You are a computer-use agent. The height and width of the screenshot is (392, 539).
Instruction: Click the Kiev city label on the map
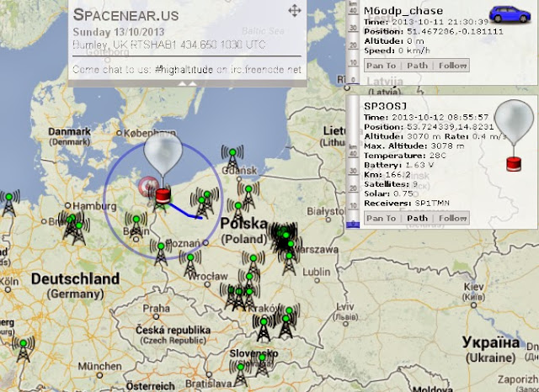[473, 287]
